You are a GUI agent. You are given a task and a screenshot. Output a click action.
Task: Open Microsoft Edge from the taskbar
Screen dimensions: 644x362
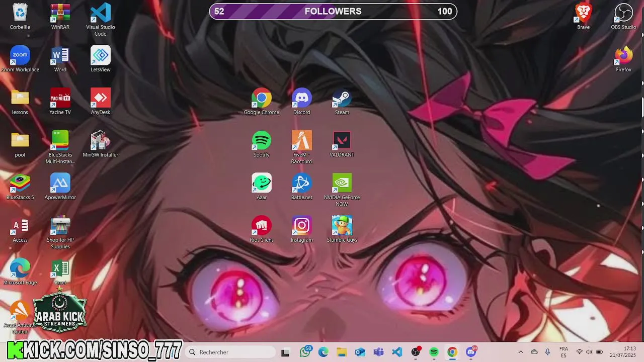click(x=324, y=352)
